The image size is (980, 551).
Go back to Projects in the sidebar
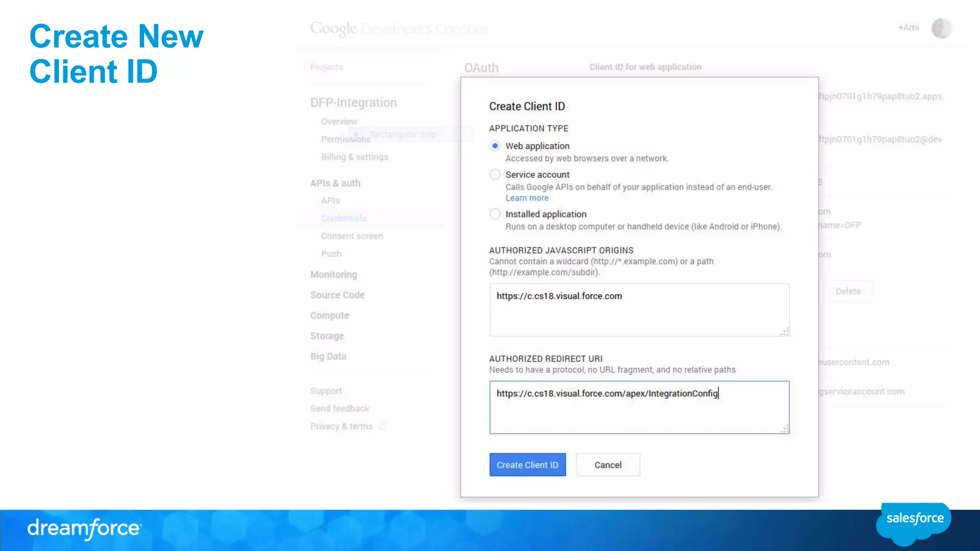tap(326, 67)
